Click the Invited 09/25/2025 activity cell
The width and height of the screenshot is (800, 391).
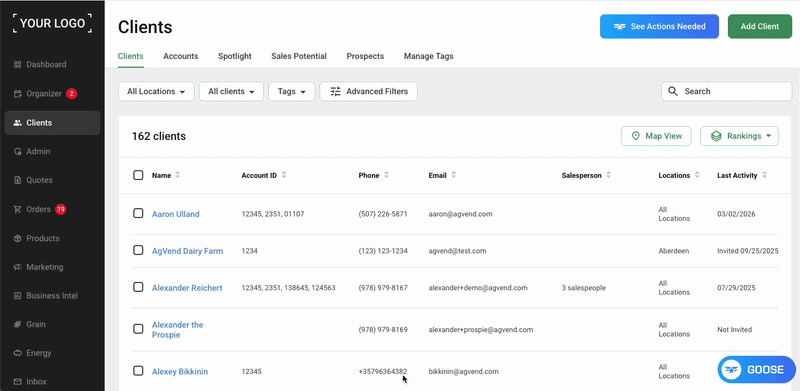(748, 251)
